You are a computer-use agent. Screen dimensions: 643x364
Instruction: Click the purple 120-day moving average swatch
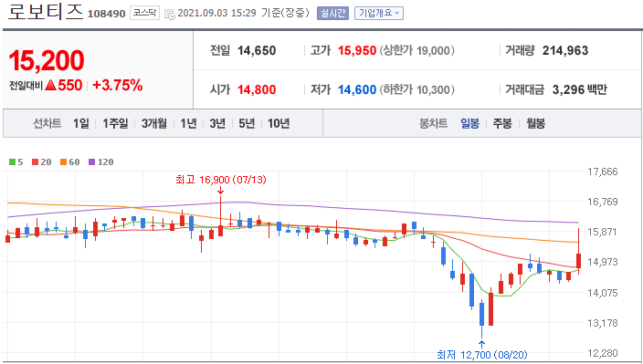click(92, 162)
